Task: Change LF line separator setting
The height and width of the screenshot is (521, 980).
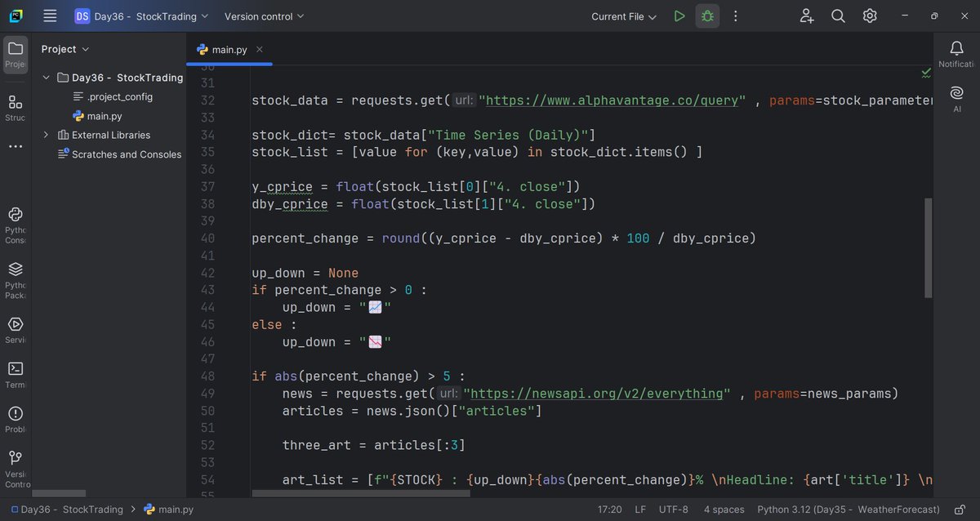Action: (640, 510)
